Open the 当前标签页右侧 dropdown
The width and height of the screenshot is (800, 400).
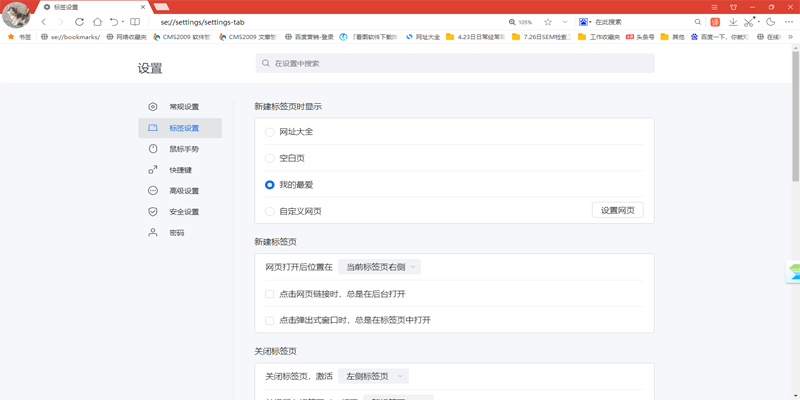tap(379, 267)
